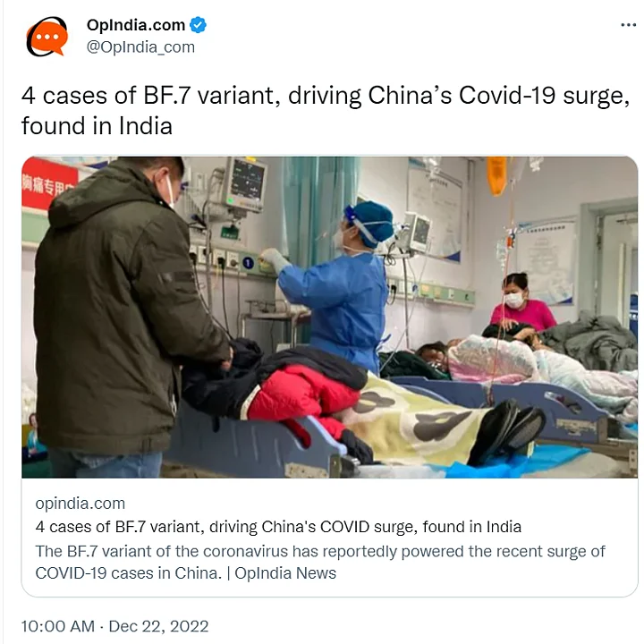Screen dimensions: 644x644
Task: Open the three-dot more options menu
Action: coord(629,25)
